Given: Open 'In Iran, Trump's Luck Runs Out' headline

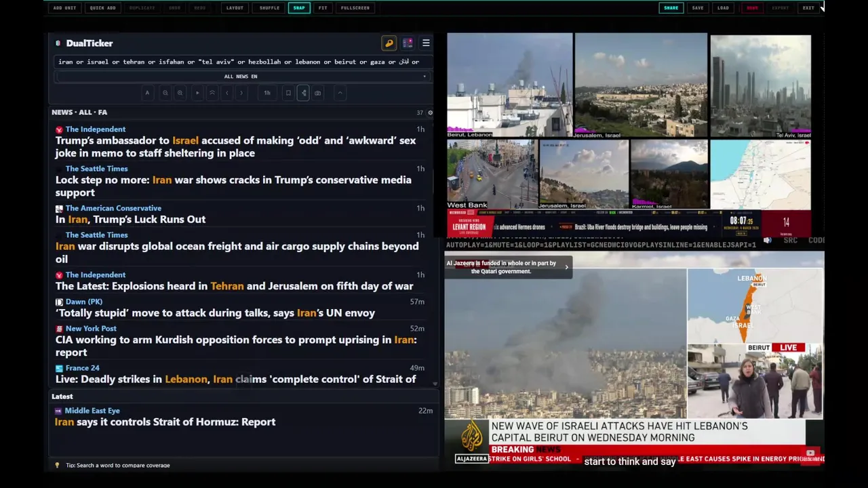Looking at the screenshot, I should [x=130, y=219].
